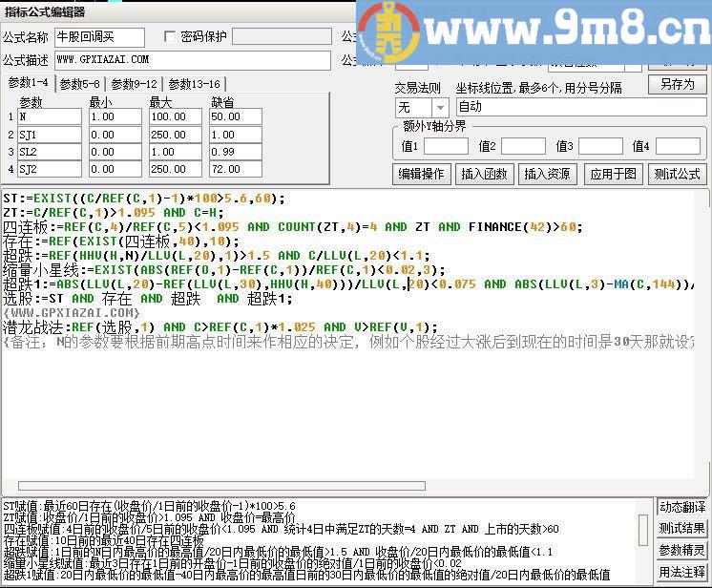Image resolution: width=712 pixels, height=588 pixels.
Task: Show the 测试结果 panel button
Action: 682,528
